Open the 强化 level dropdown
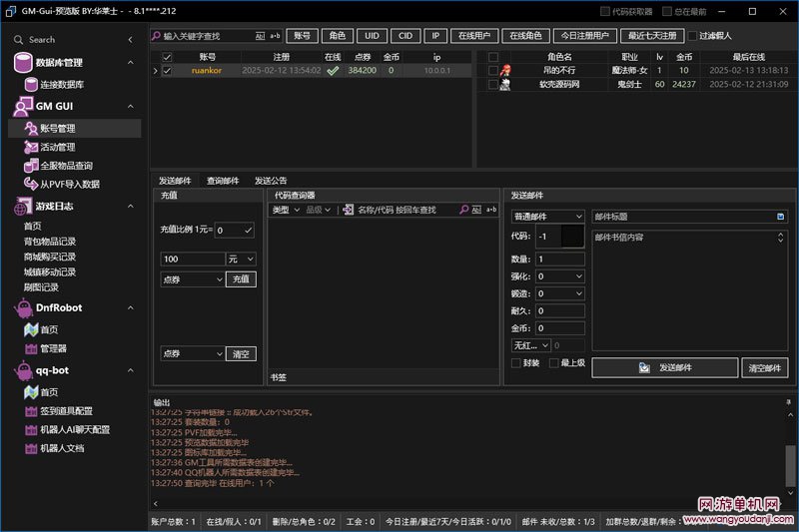 point(559,276)
